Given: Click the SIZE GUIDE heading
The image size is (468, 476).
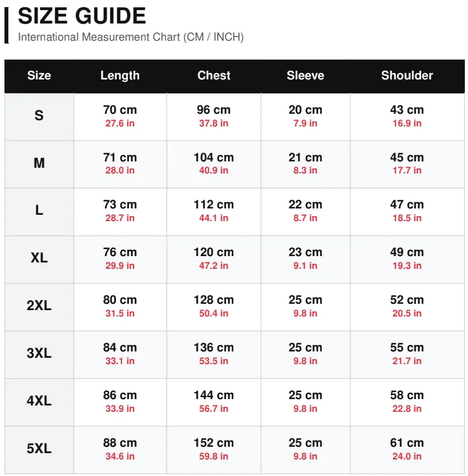Looking at the screenshot, I should (82, 16).
